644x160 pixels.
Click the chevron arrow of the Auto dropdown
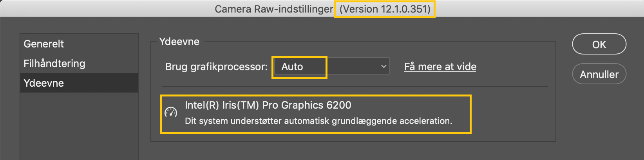[384, 67]
